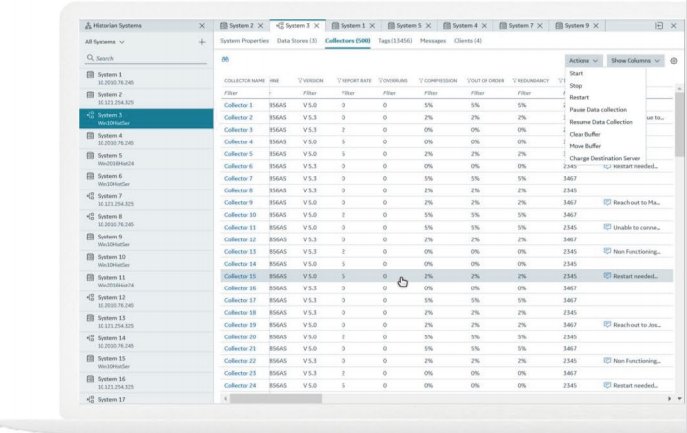This screenshot has width=687, height=433.
Task: Click the network icon beside System 12 in sidebar
Action: [x=90, y=297]
